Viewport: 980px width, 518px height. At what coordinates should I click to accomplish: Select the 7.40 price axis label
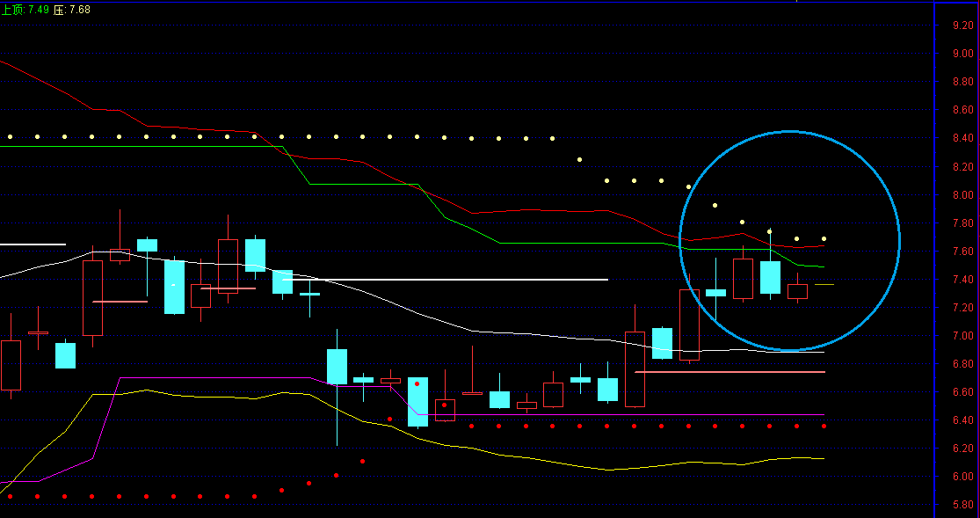click(x=962, y=280)
